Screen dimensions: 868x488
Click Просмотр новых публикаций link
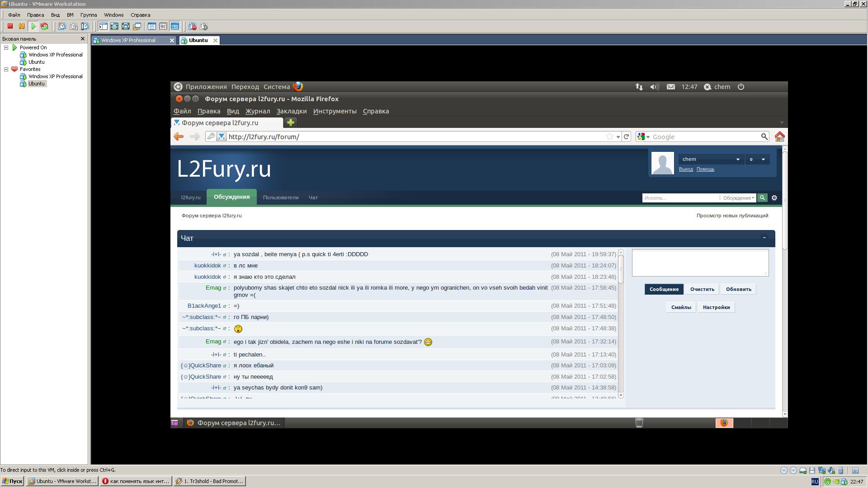coord(732,216)
